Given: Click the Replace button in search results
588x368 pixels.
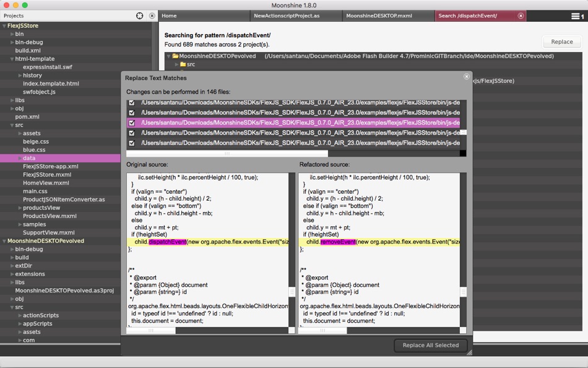Looking at the screenshot, I should click(562, 42).
